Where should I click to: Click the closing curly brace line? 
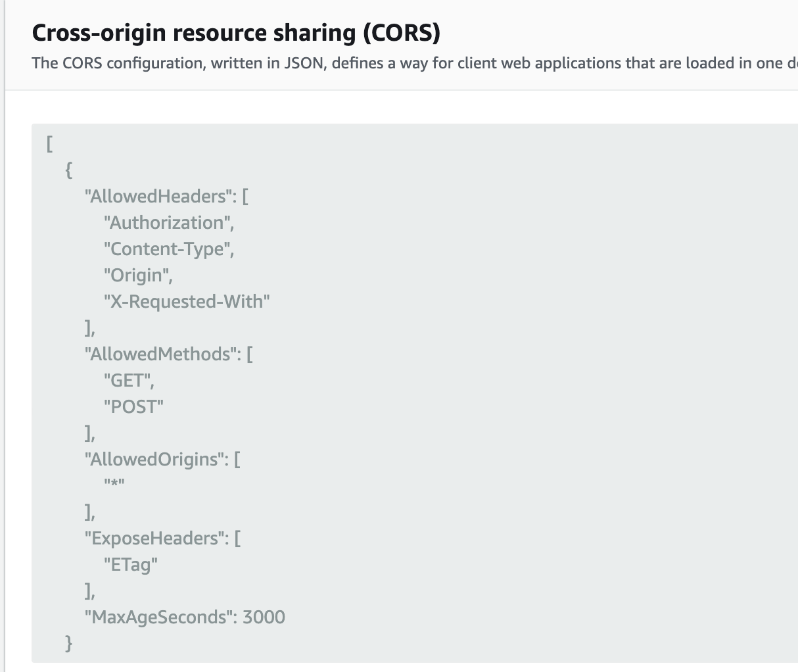coord(69,643)
